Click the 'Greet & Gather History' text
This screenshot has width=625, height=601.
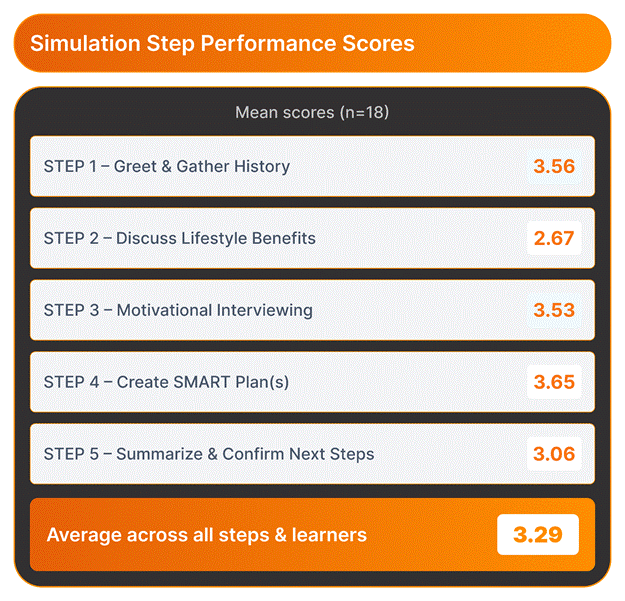(x=202, y=166)
